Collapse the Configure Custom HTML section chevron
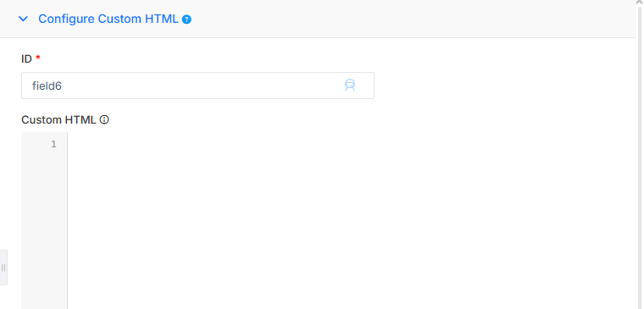 tap(24, 19)
